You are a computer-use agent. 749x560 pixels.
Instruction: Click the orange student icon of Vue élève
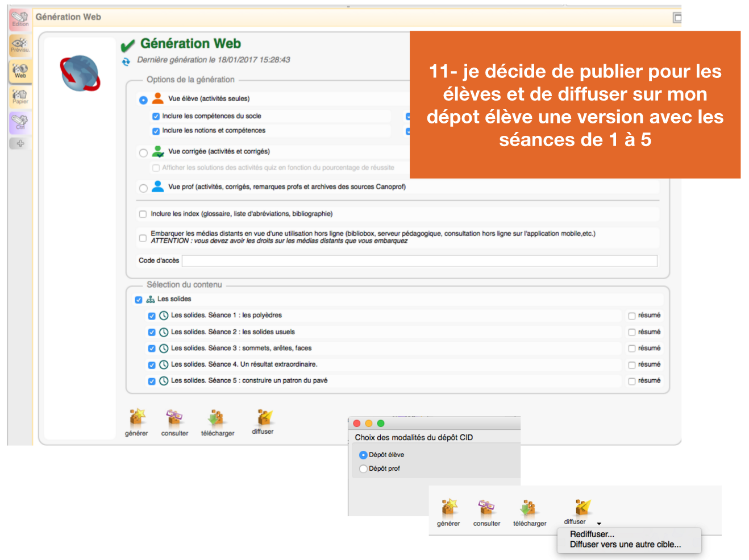click(x=158, y=98)
